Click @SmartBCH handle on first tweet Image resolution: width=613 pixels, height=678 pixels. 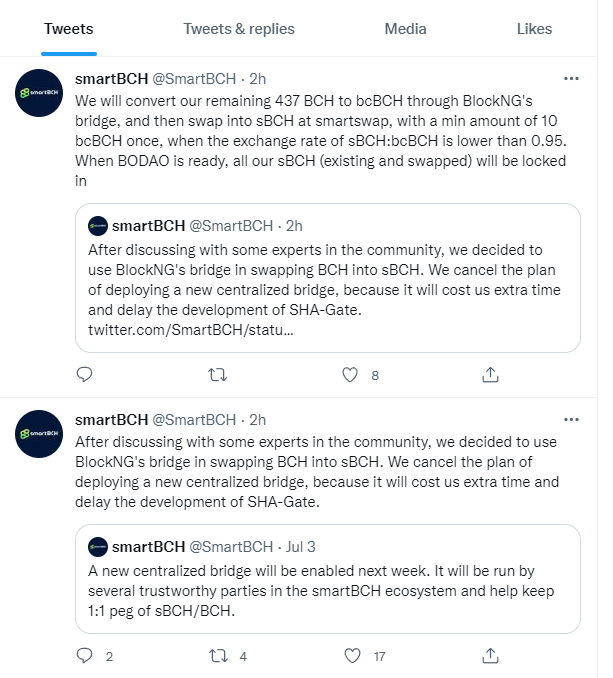tap(194, 79)
